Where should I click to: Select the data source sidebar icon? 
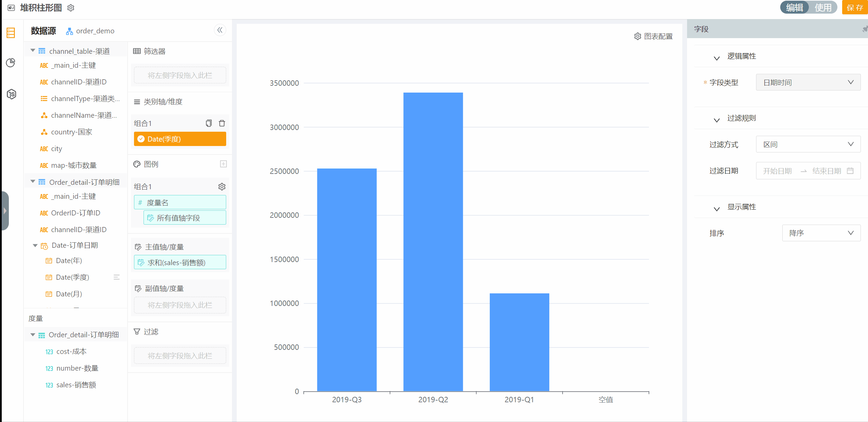click(x=11, y=33)
